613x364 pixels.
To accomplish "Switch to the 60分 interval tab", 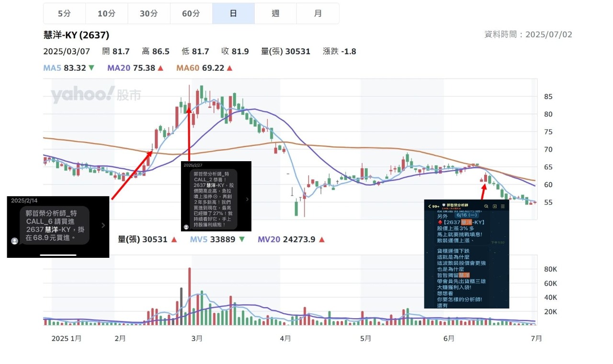I will point(191,13).
